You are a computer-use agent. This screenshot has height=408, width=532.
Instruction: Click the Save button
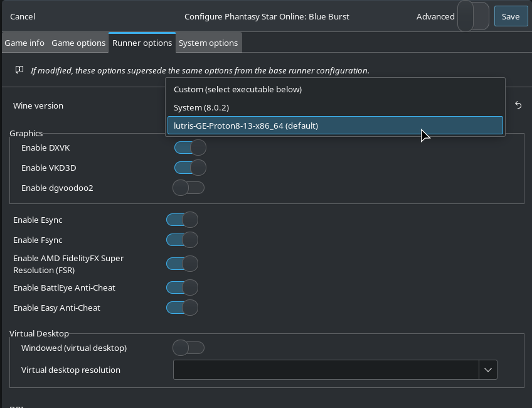510,16
